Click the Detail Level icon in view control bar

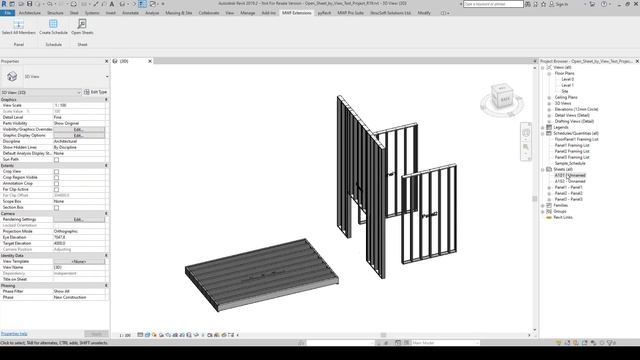[x=140, y=335]
